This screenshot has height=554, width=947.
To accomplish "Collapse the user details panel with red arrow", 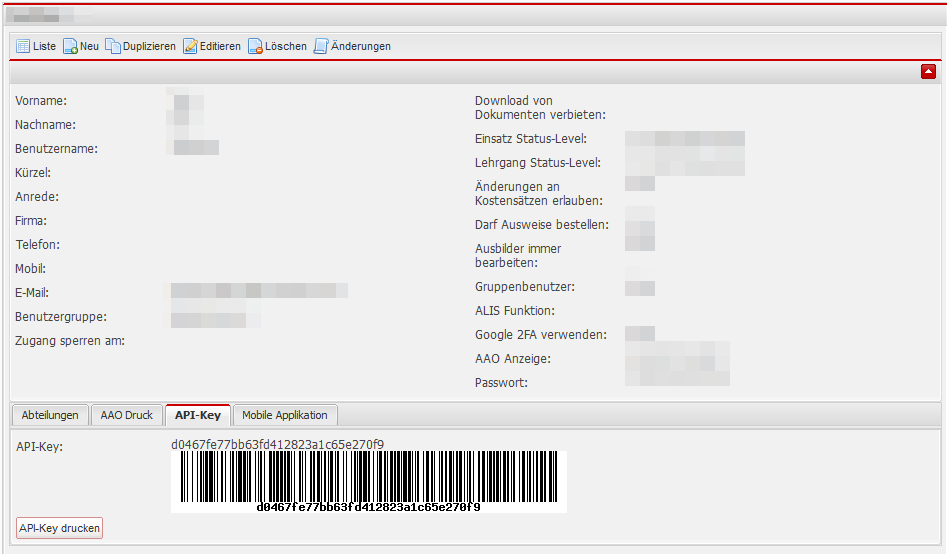I will click(x=928, y=71).
